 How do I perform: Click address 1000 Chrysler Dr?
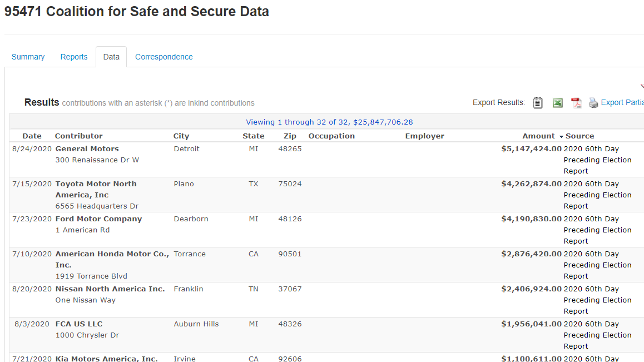click(87, 335)
